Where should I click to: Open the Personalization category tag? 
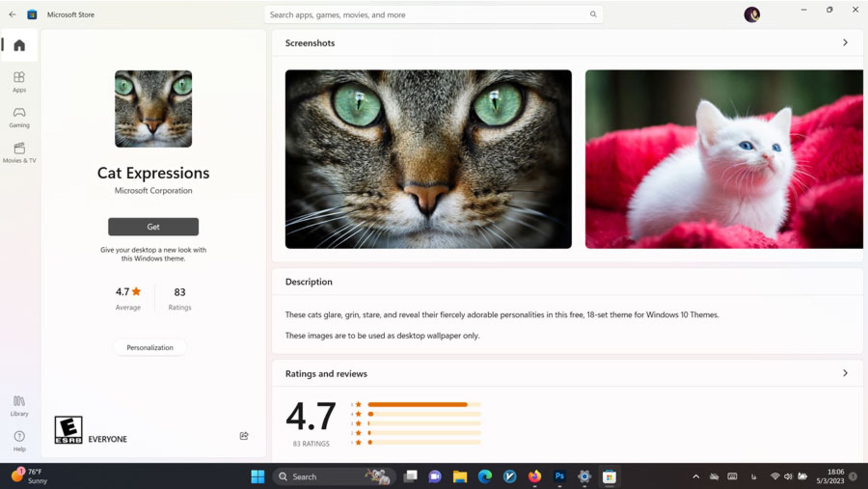point(150,348)
